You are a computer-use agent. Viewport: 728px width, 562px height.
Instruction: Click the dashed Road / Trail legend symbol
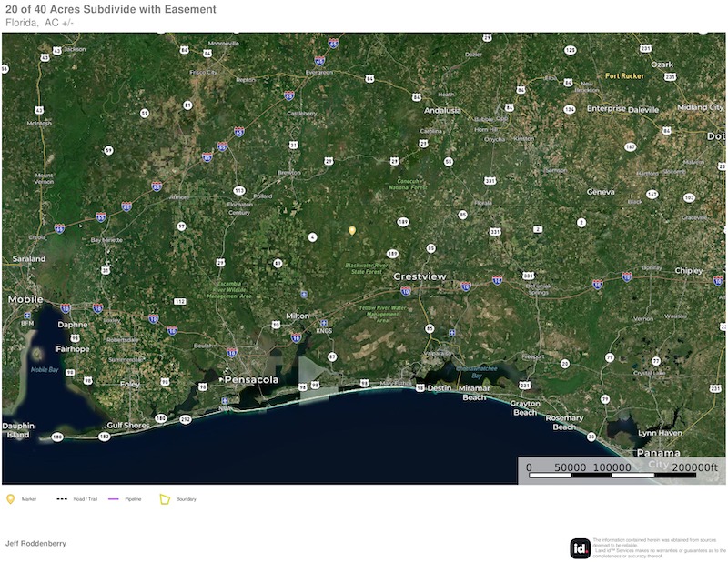coord(62,498)
